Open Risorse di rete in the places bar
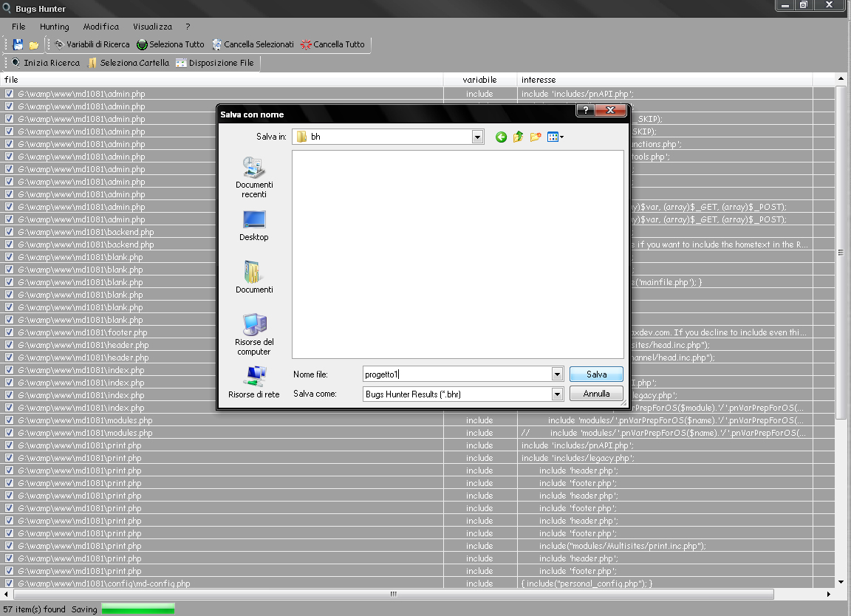851x616 pixels. (x=254, y=382)
